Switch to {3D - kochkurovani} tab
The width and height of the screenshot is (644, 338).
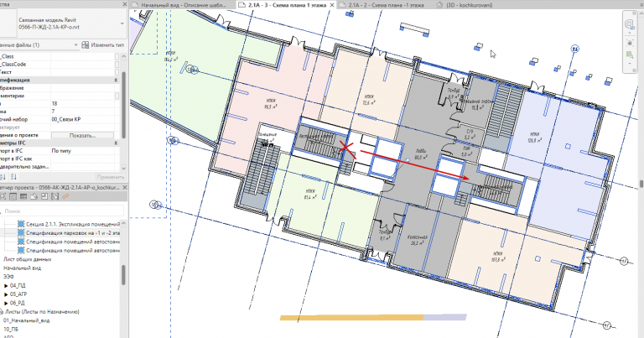point(469,5)
